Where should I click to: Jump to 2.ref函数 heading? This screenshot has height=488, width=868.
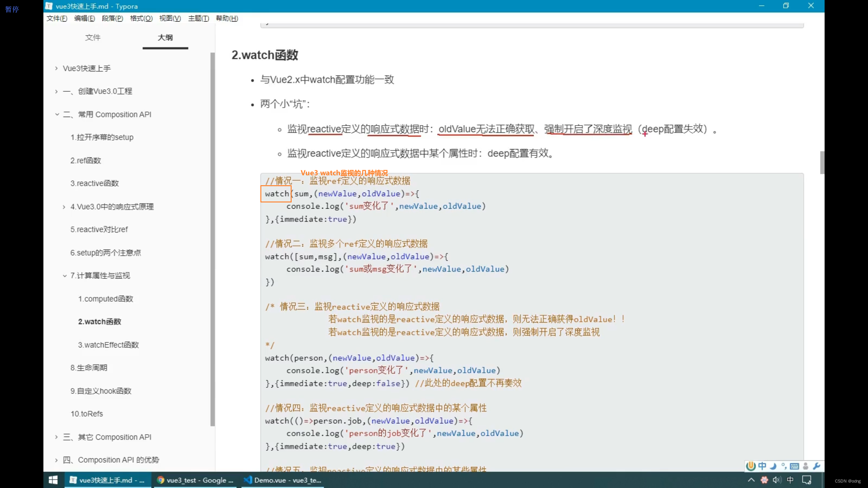coord(85,160)
